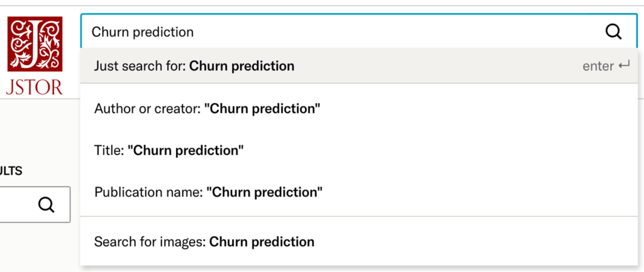644x272 pixels.
Task: Select 'Just search for: Churn prediction' suggestion
Action: pos(359,65)
